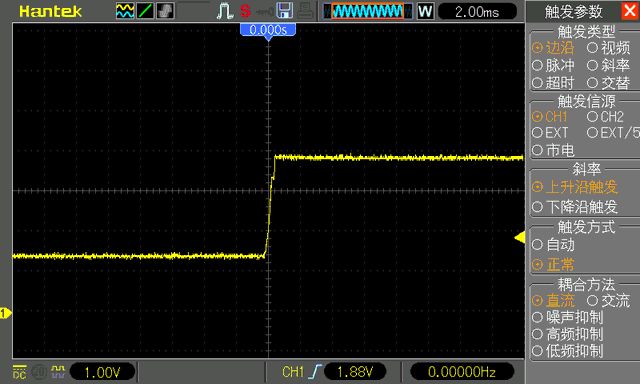Click the floppy disk save icon

284,11
